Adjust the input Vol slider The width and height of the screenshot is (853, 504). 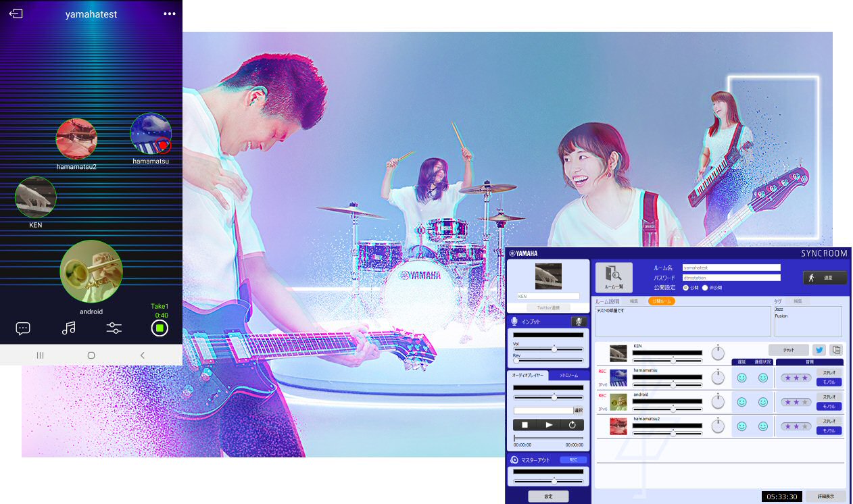pos(548,349)
